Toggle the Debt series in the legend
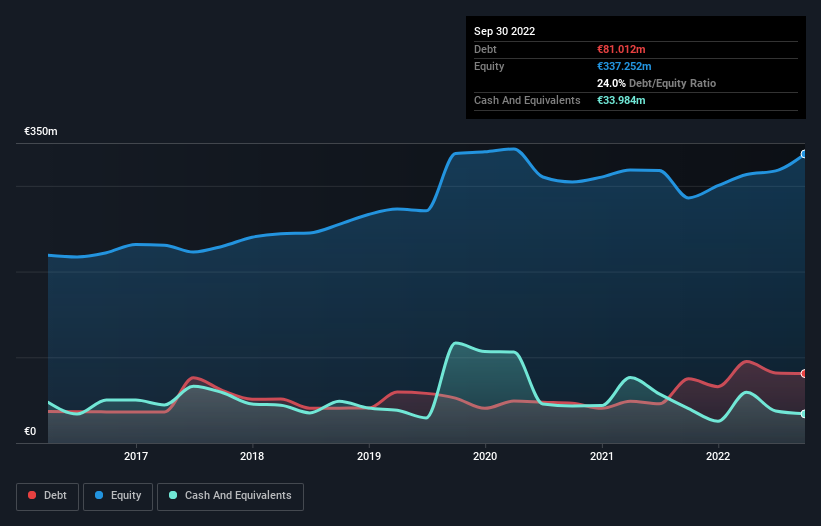821x526 pixels. point(47,496)
